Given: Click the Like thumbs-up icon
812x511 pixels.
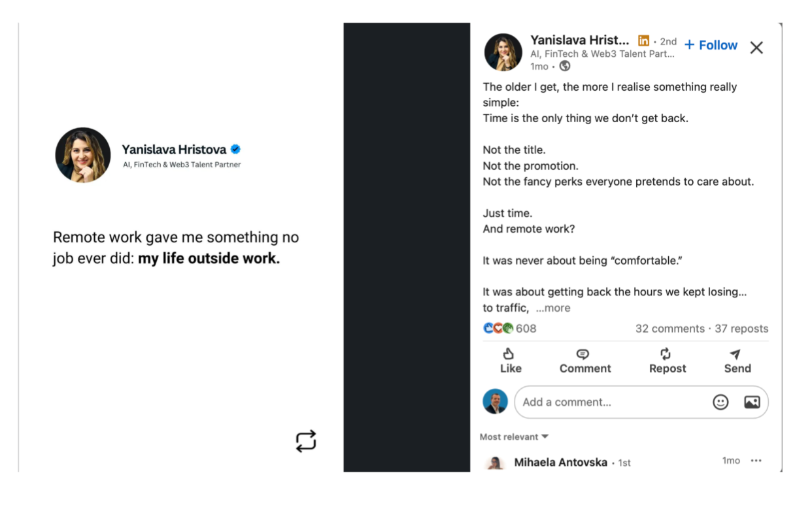Looking at the screenshot, I should point(509,354).
